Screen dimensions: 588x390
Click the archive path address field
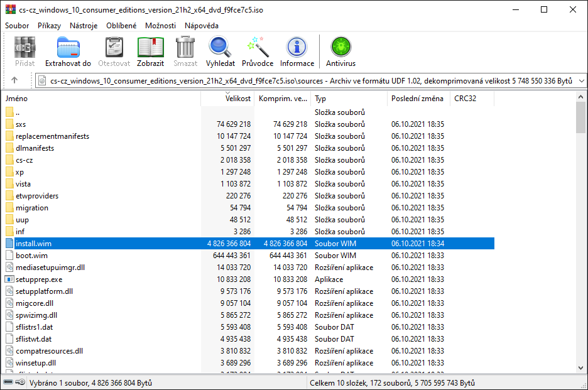311,80
